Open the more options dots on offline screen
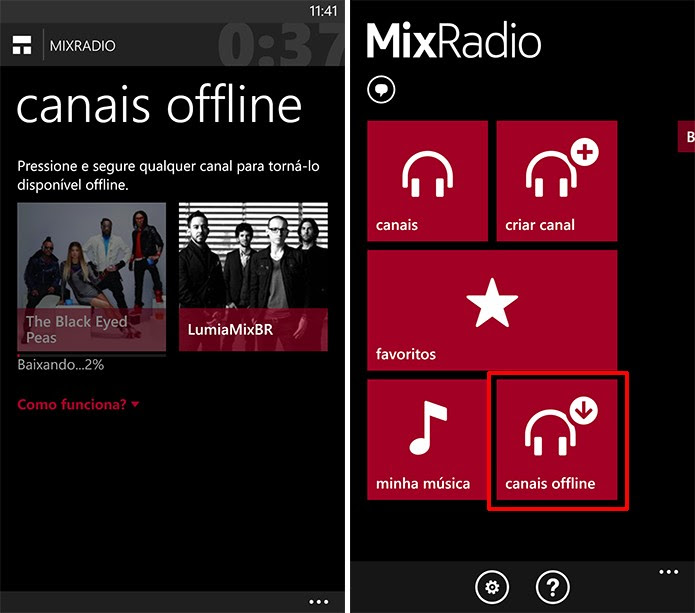This screenshot has width=695, height=613. (x=318, y=601)
